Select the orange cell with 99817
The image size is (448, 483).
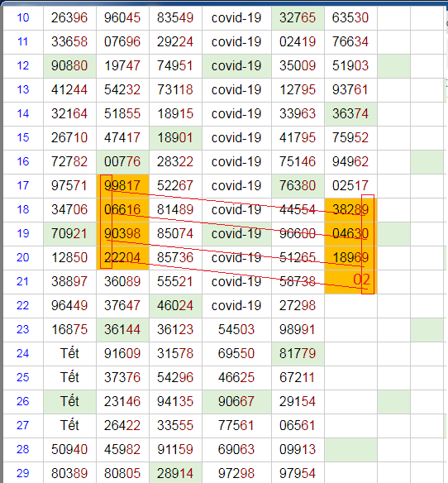tap(122, 186)
